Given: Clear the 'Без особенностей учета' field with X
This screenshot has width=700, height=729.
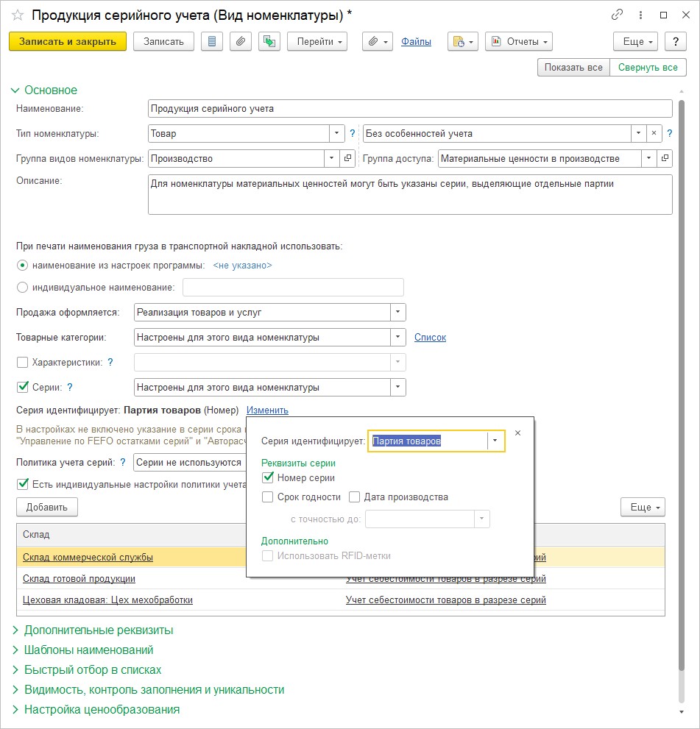Looking at the screenshot, I should tap(653, 134).
